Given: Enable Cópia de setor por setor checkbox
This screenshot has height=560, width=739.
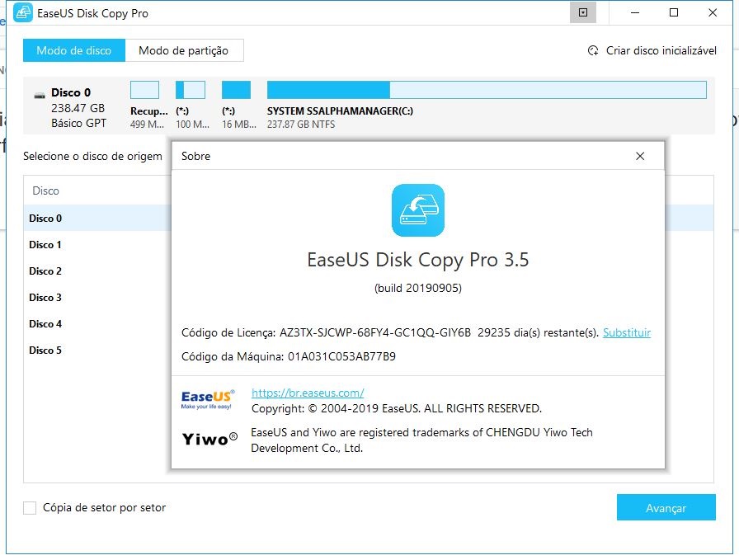Looking at the screenshot, I should [x=30, y=508].
